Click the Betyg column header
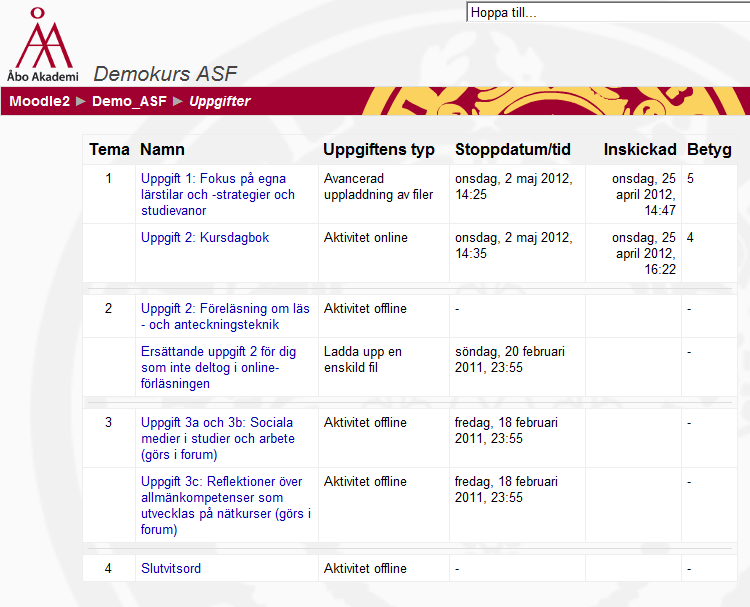This screenshot has width=750, height=607. click(709, 149)
